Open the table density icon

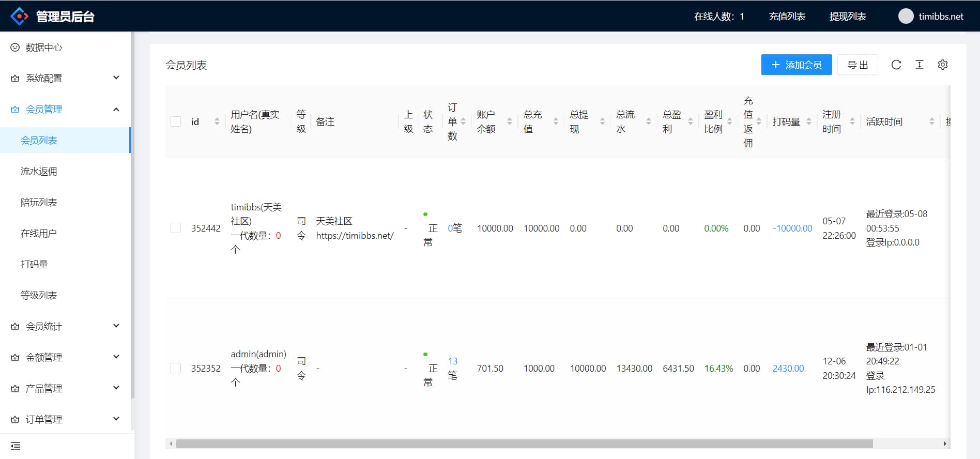click(x=920, y=65)
